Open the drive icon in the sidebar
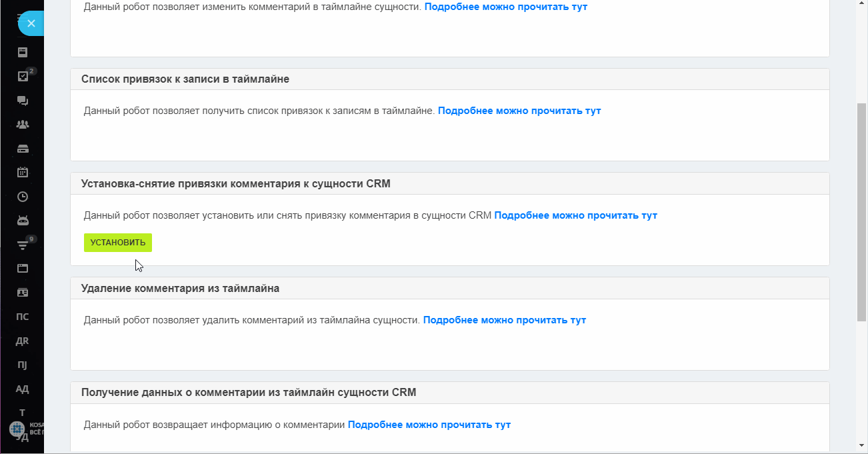 pyautogui.click(x=23, y=149)
